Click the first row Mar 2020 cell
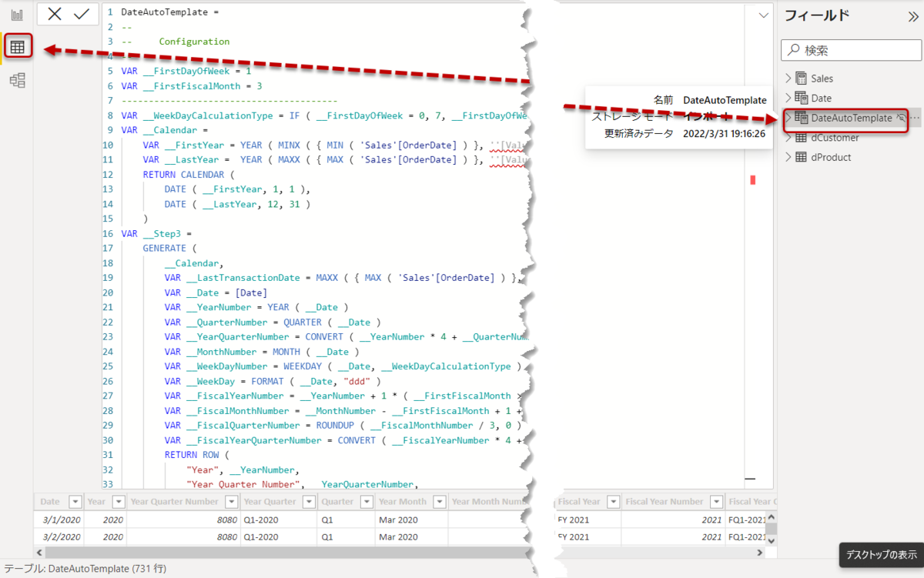Viewport: 924px width, 578px height. click(411, 519)
